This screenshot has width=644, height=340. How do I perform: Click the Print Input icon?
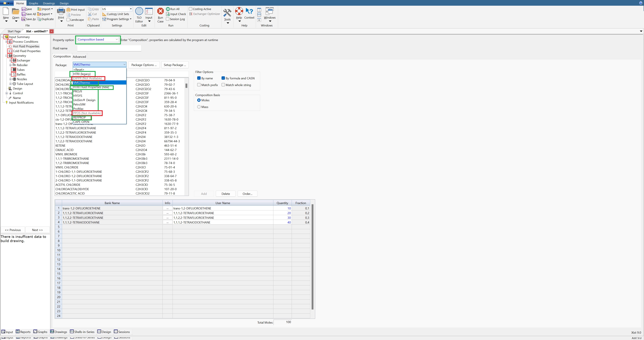pyautogui.click(x=68, y=10)
